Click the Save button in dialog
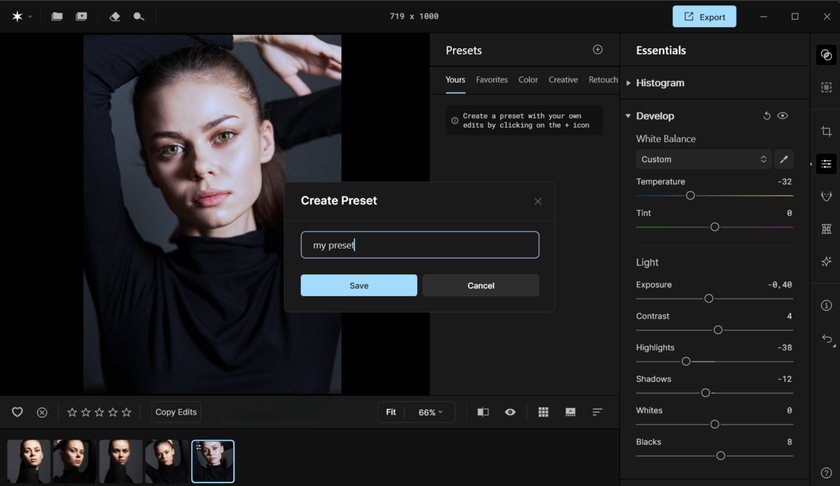This screenshot has height=486, width=840. pyautogui.click(x=359, y=286)
